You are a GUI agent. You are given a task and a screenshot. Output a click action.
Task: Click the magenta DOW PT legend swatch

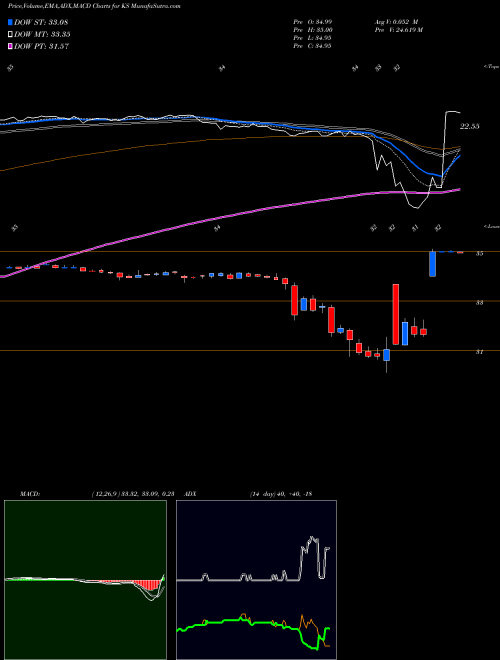tap(10, 46)
